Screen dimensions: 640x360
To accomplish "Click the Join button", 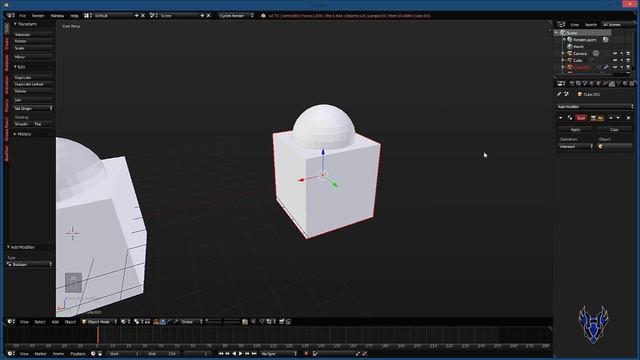I will coord(33,100).
